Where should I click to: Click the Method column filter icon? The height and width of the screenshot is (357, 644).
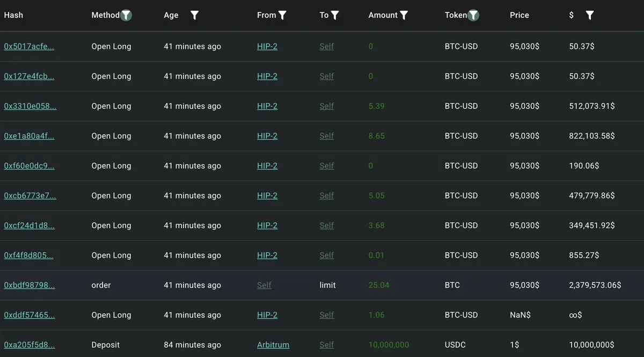(126, 16)
